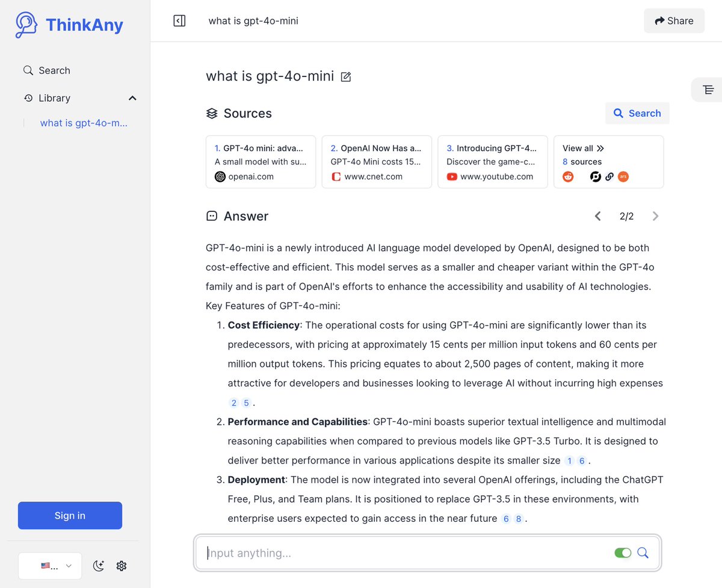Viewport: 722px width, 588px height.
Task: Click citation 5 after Cost Efficiency
Action: click(246, 403)
